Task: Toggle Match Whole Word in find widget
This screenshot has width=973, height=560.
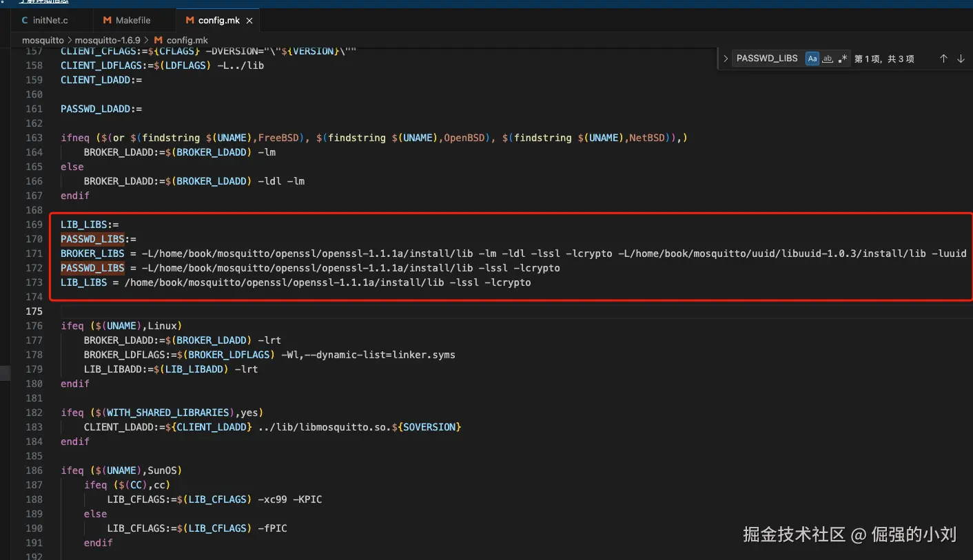Action: point(828,59)
